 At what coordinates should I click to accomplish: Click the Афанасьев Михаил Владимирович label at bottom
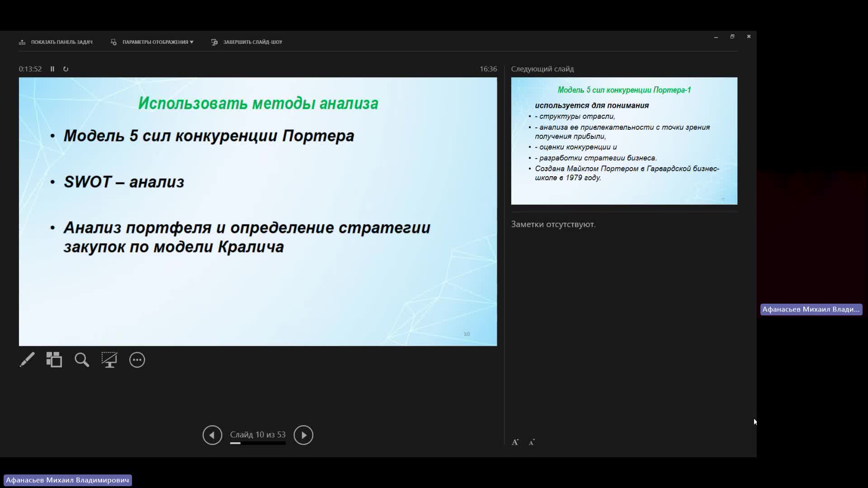[x=67, y=480]
